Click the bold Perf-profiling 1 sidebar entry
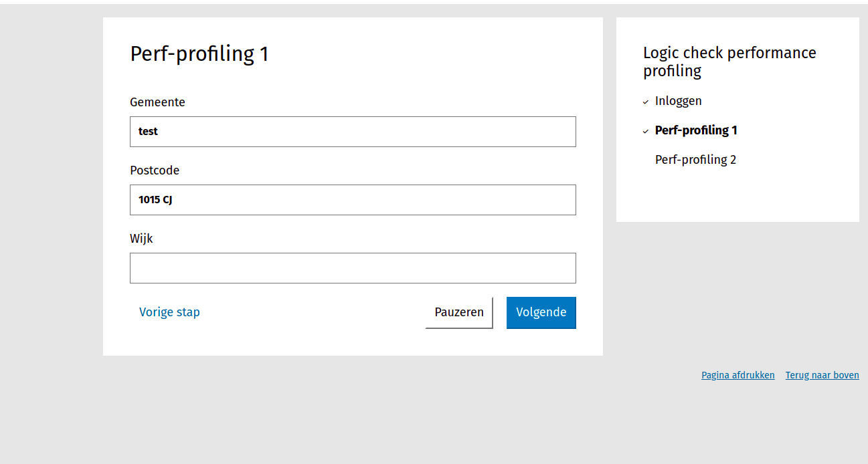 (x=696, y=130)
